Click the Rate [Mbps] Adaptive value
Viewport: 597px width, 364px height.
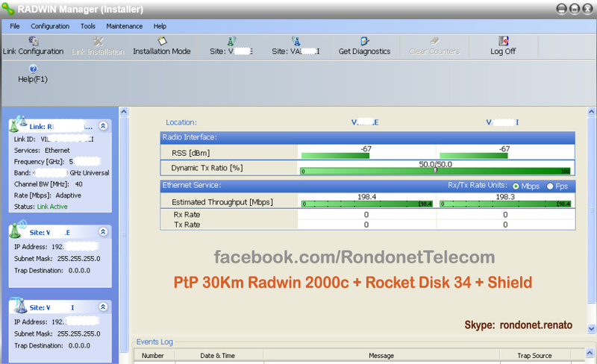tap(69, 195)
